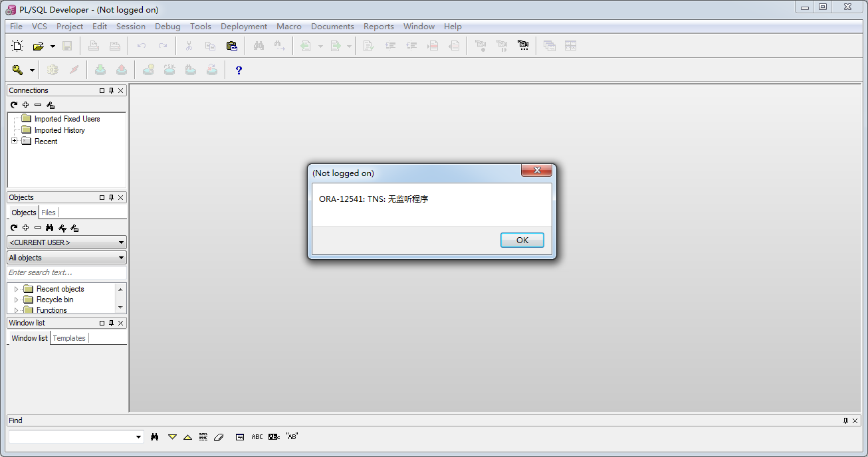This screenshot has height=457, width=868.
Task: Open the Deployment menu
Action: coord(244,27)
